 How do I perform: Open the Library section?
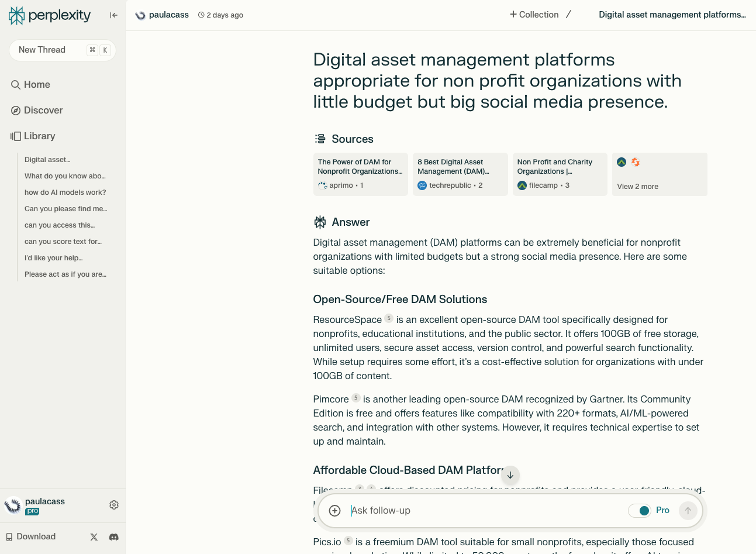click(33, 136)
